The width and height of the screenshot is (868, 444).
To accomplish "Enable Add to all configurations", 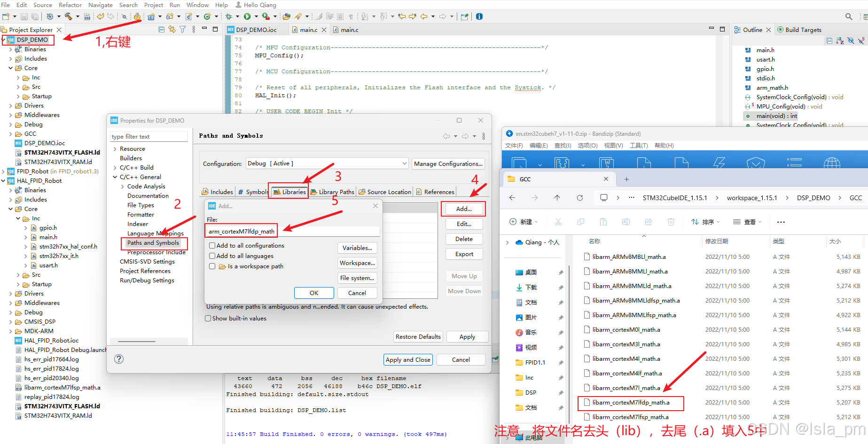I will click(212, 245).
